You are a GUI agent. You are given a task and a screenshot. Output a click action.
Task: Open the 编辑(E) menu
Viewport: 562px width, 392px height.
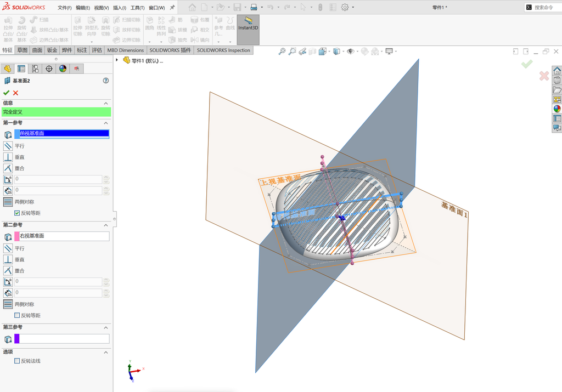click(83, 8)
